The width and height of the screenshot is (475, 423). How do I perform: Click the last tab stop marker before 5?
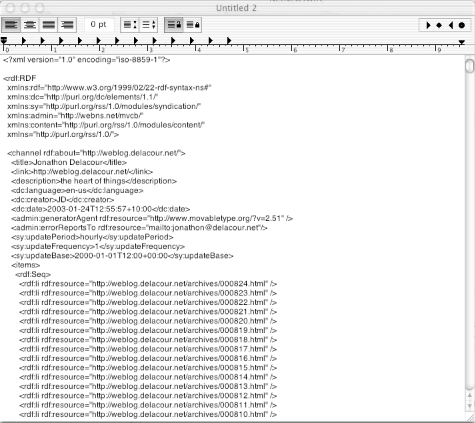tap(229, 41)
